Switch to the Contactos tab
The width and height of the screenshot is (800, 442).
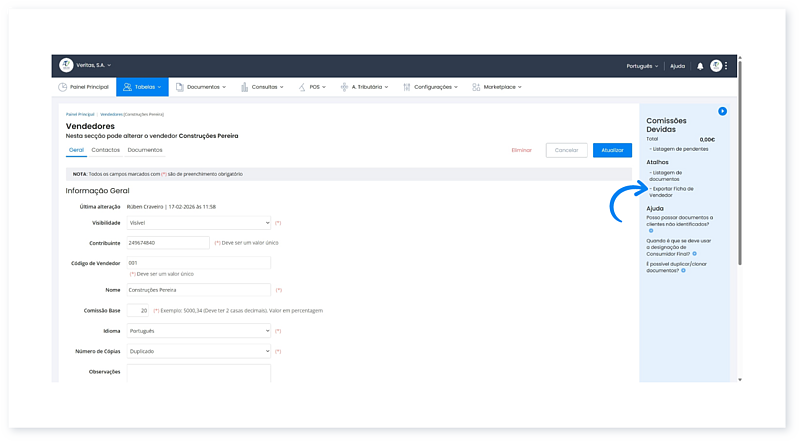[x=105, y=150]
